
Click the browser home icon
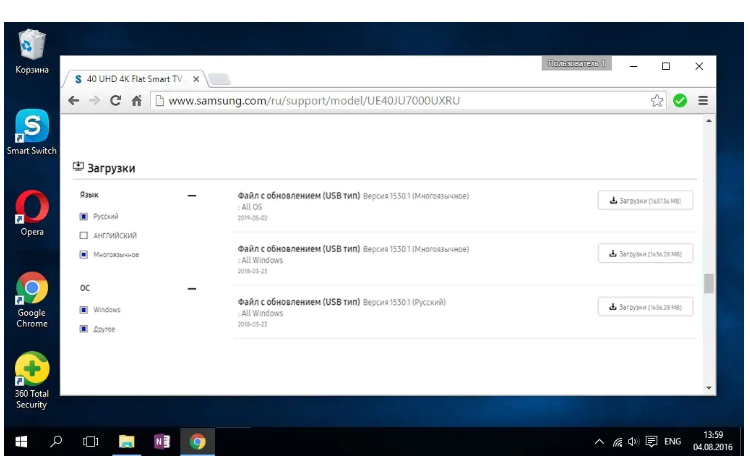click(x=136, y=101)
